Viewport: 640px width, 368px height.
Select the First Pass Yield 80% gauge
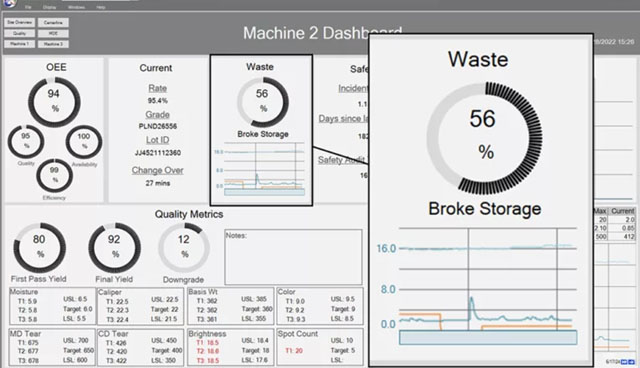point(40,248)
